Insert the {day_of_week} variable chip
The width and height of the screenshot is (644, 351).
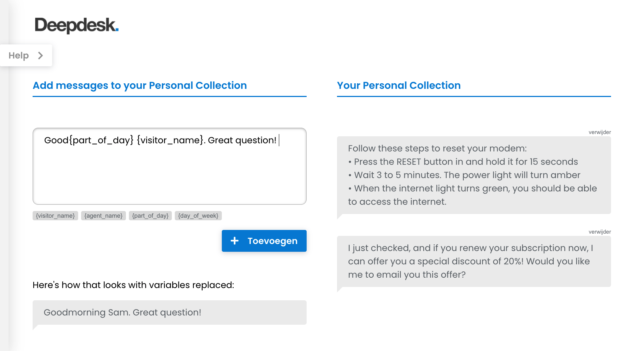coord(198,216)
